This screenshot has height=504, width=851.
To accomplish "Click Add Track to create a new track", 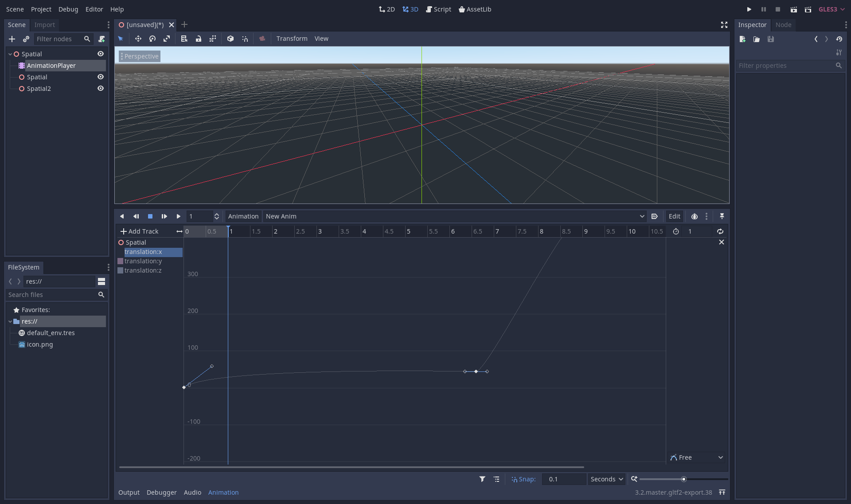I will click(140, 231).
